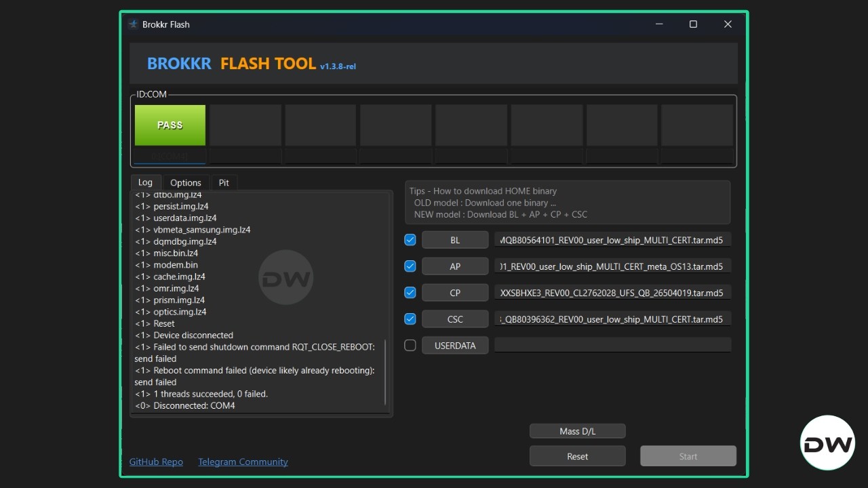Select the 'userdata.img.lz4' log line
Viewport: 868px width, 488px height.
tap(176, 218)
